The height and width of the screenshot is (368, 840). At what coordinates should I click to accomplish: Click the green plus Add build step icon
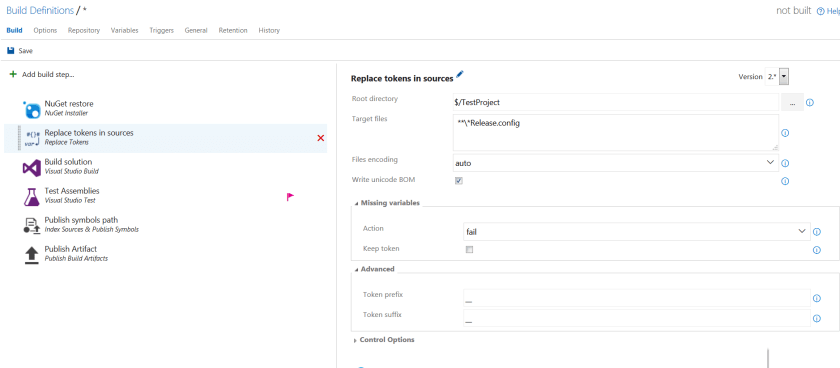tap(13, 74)
